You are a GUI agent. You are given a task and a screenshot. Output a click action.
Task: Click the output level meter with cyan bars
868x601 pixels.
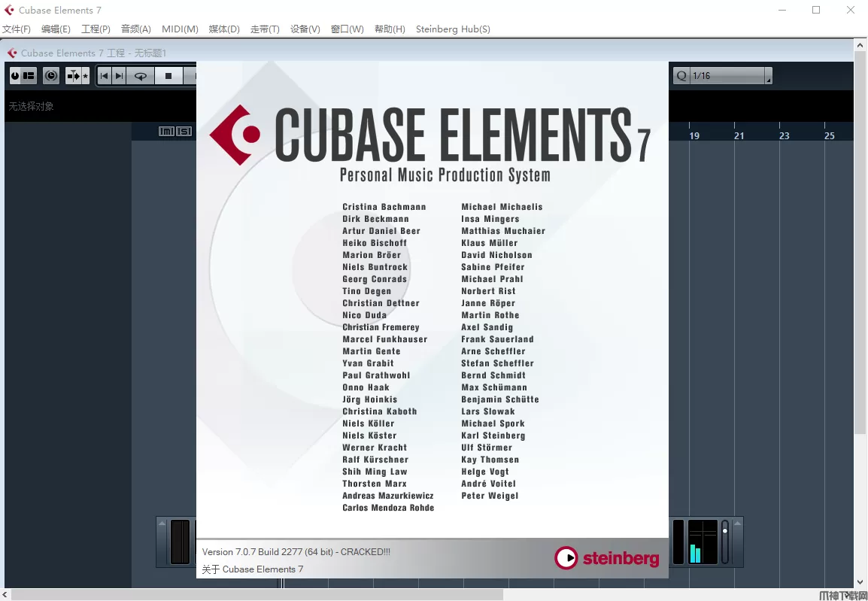pos(703,542)
